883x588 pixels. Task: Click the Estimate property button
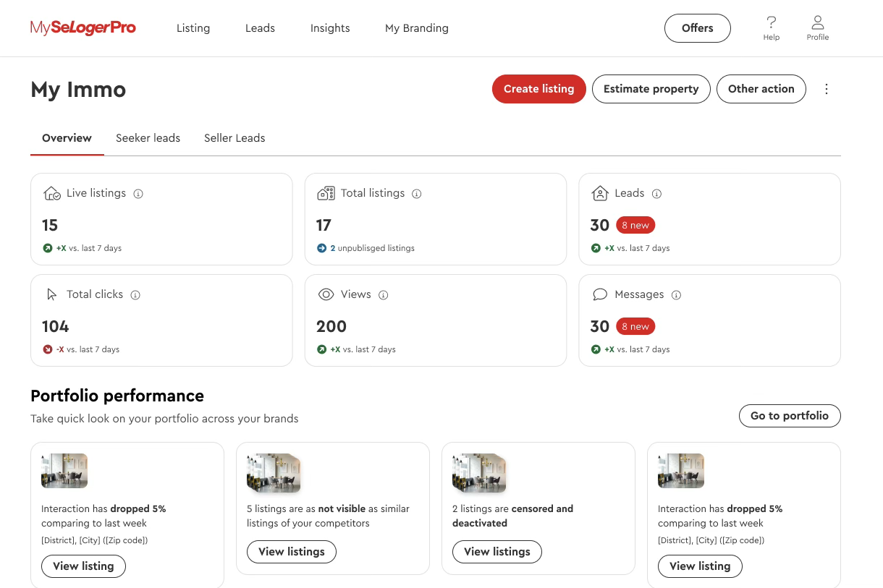pos(651,89)
